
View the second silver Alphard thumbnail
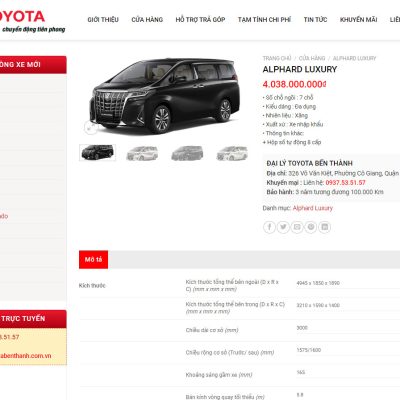coord(142,153)
